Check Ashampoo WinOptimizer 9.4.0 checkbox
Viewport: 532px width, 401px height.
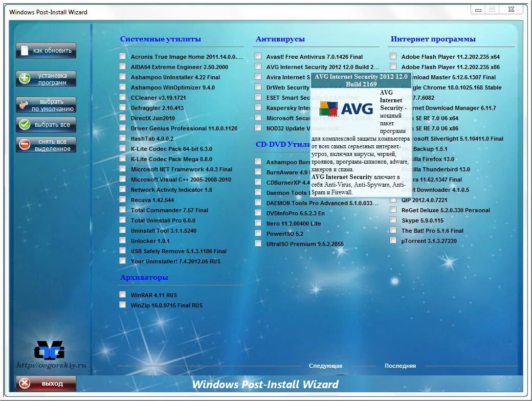122,87
